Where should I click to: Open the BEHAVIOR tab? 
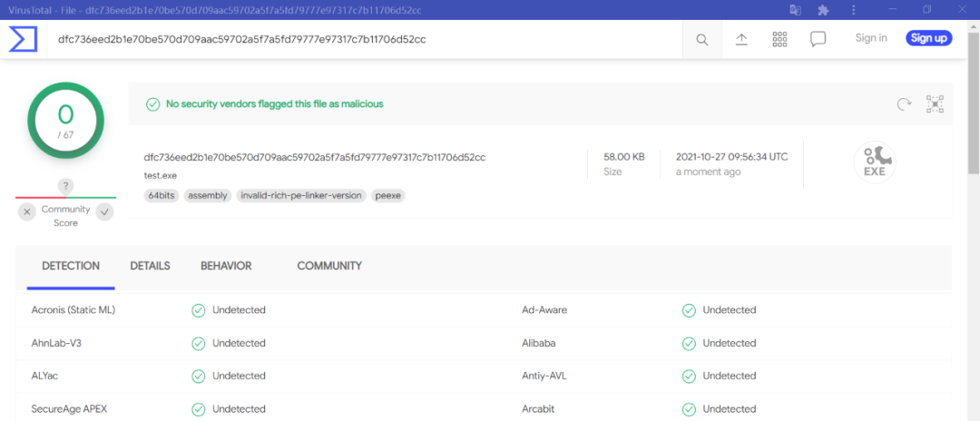tap(226, 266)
